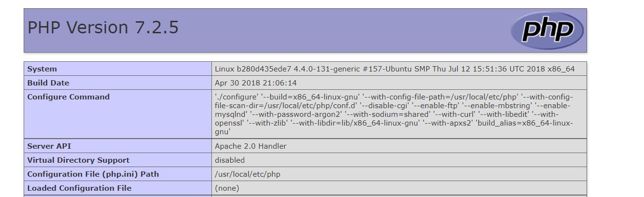Click the Linux system info value
644x197 pixels.
click(395, 69)
